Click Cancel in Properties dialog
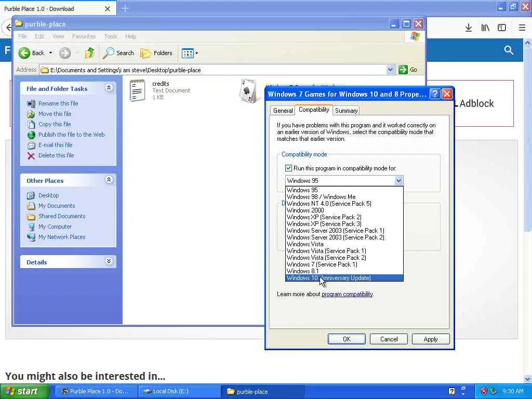532x399 pixels. [x=389, y=339]
